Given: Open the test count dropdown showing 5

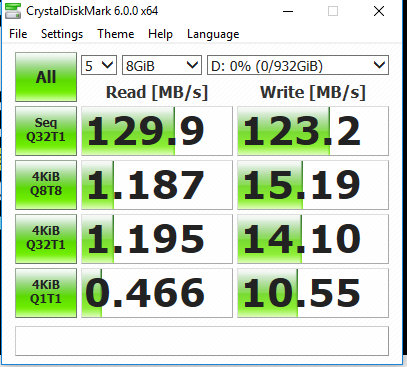Looking at the screenshot, I should pos(99,65).
